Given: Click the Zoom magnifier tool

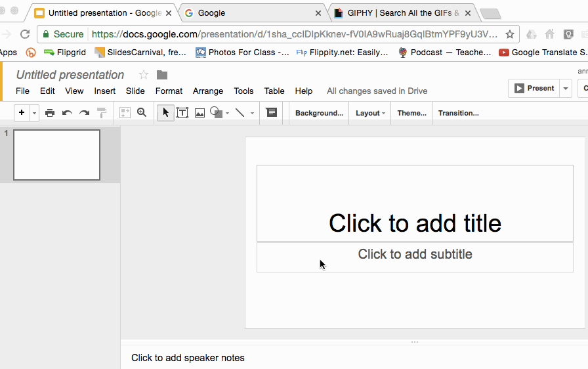Looking at the screenshot, I should point(142,113).
